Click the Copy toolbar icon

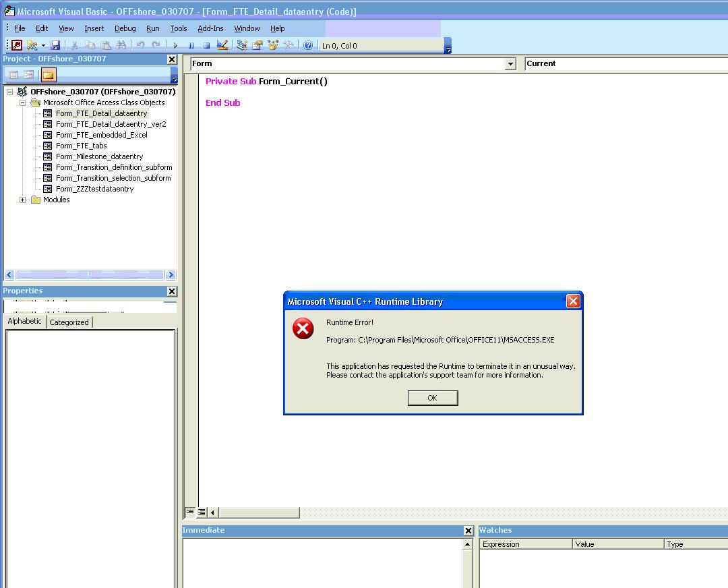[x=90, y=45]
